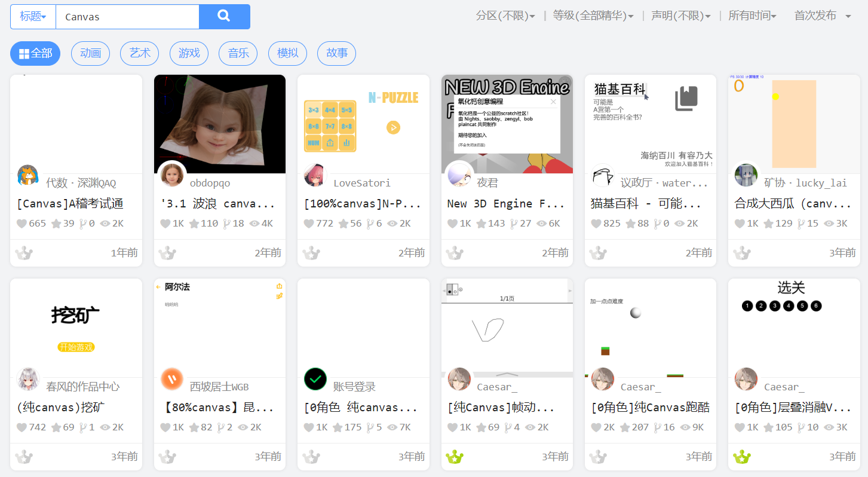
Task: Click the heart like icon on the 挖矿 card
Action: 21,427
